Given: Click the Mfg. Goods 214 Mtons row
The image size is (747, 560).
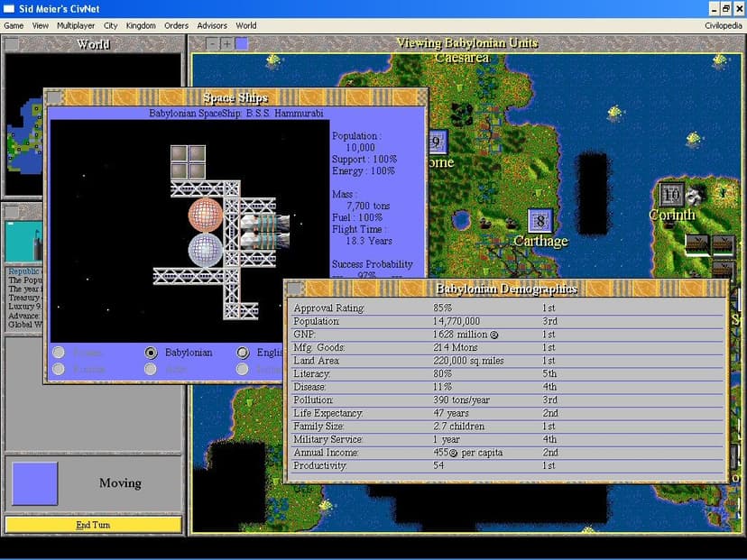Looking at the screenshot, I should 506,347.
